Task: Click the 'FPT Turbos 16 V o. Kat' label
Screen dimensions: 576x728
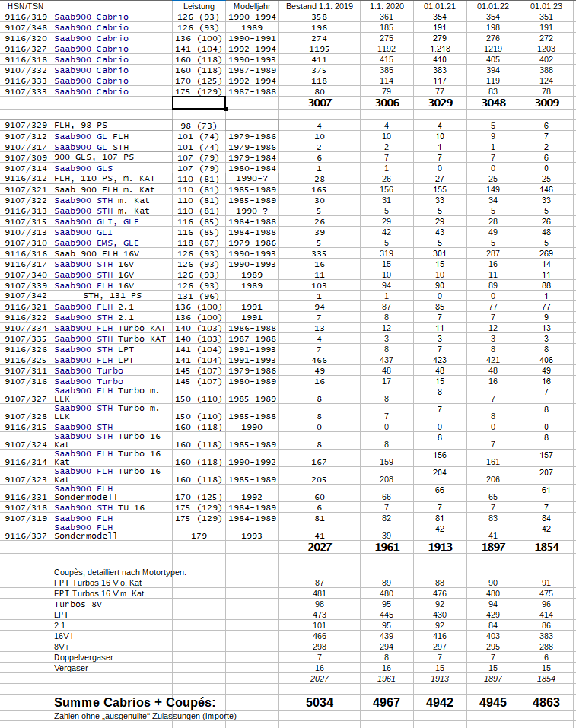Action: (x=98, y=583)
